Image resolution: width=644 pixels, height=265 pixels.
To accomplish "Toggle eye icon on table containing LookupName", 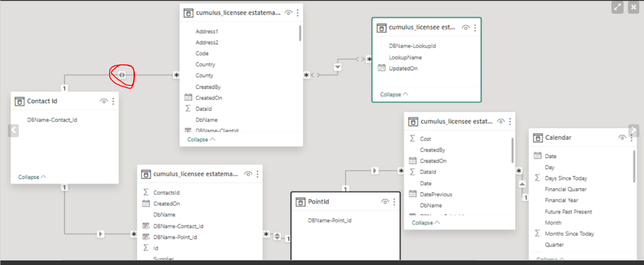I will pos(466,28).
